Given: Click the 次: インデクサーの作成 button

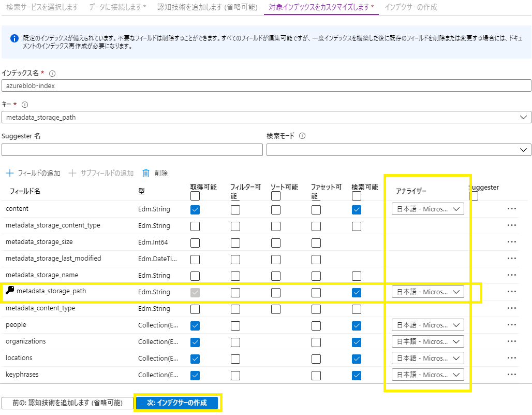Looking at the screenshot, I should 177,403.
